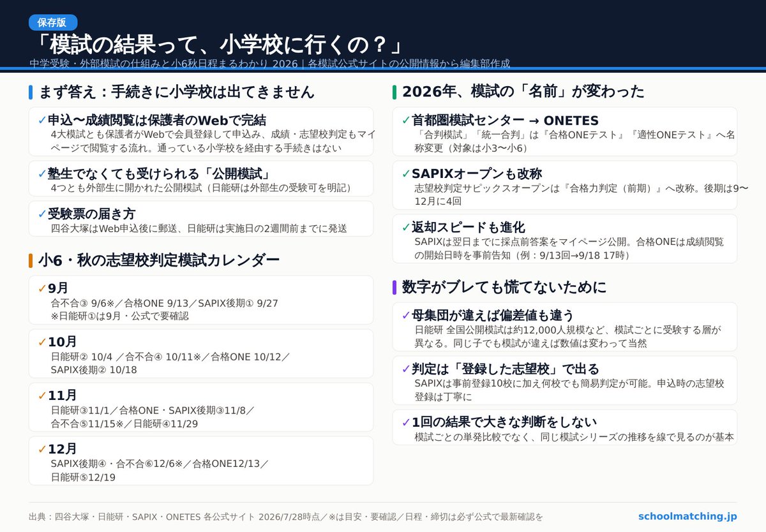Click checkmark beside 塾生でなくても受けられる「公開模試」
The height and width of the screenshot is (532, 766).
point(42,174)
